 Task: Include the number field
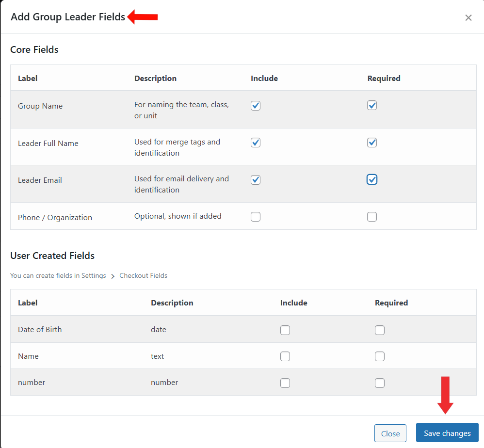[285, 383]
